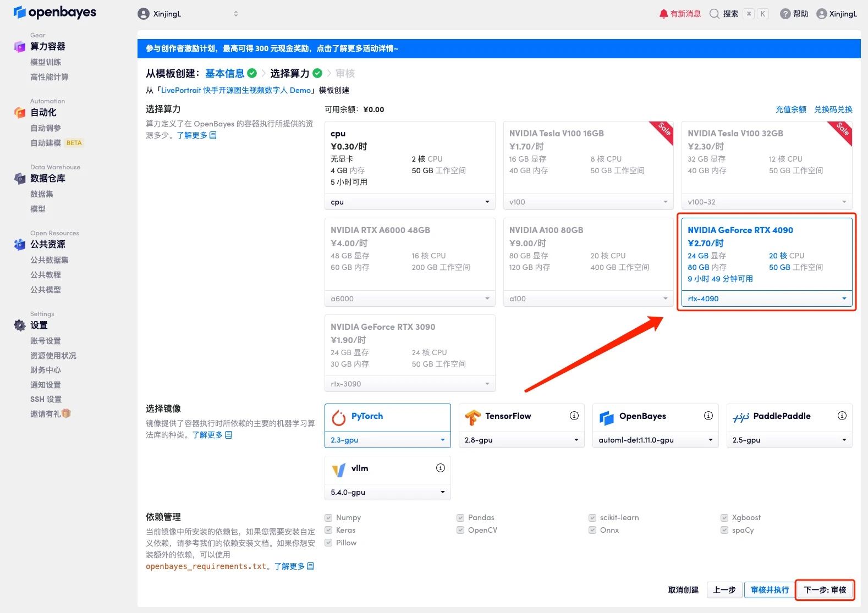Click the OpenBayes image logo icon
This screenshot has width=868, height=613.
[x=607, y=418]
